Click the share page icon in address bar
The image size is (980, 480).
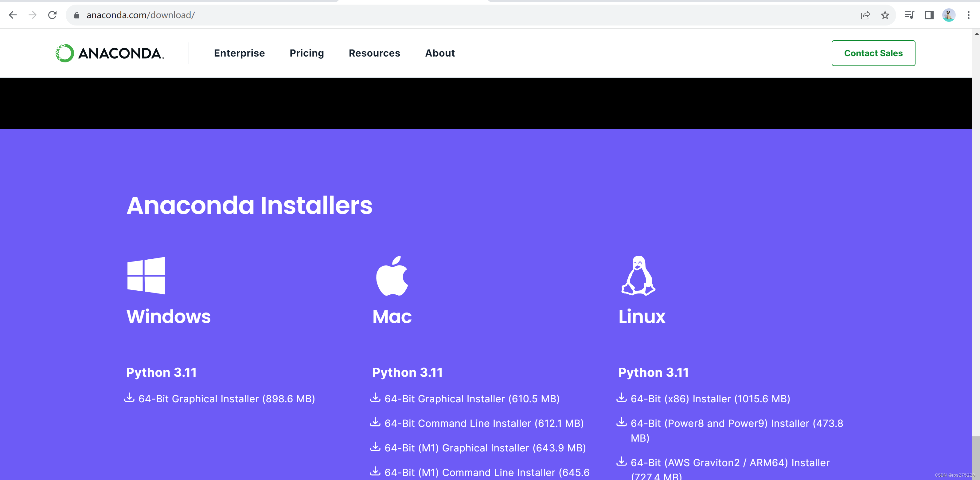[865, 15]
